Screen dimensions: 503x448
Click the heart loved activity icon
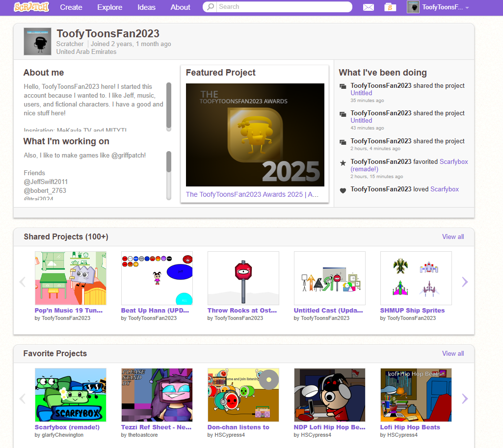click(343, 190)
